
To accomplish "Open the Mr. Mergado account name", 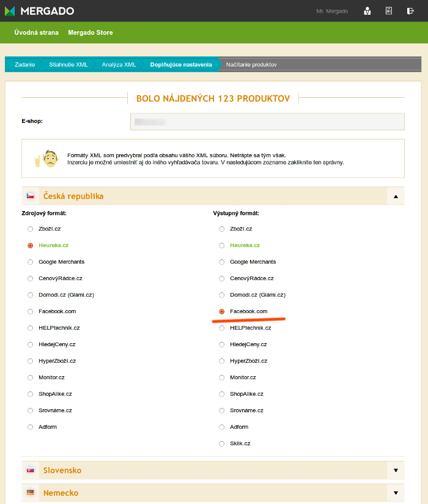I will pyautogui.click(x=332, y=11).
